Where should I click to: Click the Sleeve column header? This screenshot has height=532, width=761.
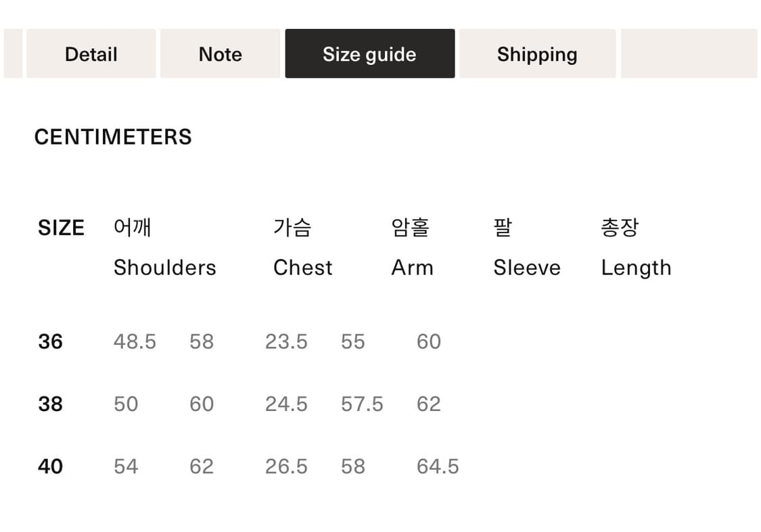click(x=526, y=268)
